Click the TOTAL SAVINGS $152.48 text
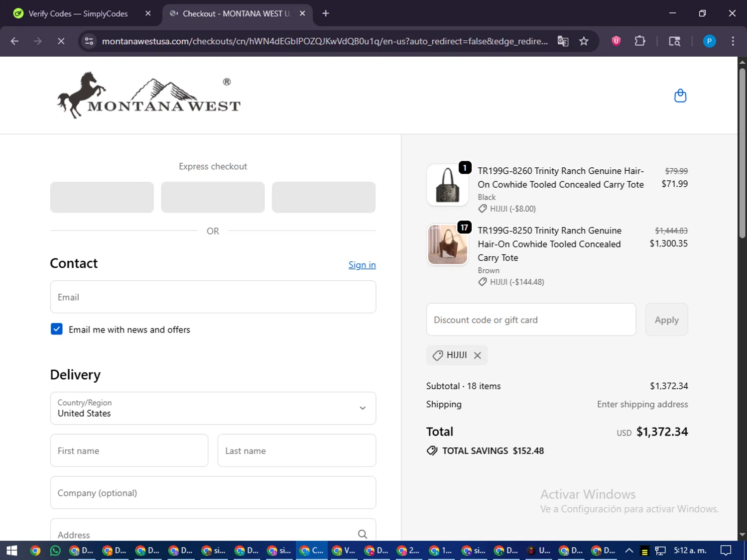This screenshot has height=560, width=747. point(493,450)
